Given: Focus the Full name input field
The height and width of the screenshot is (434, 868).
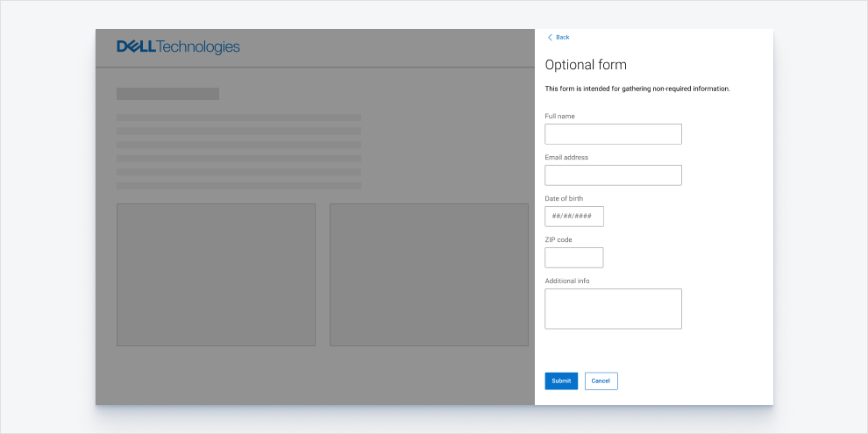Looking at the screenshot, I should (613, 134).
